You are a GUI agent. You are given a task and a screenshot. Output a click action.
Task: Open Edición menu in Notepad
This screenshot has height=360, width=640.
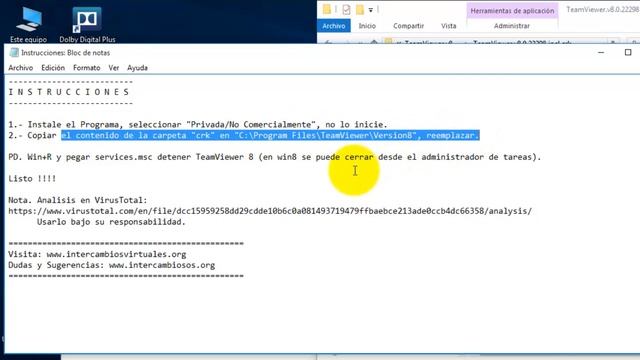[x=53, y=68]
